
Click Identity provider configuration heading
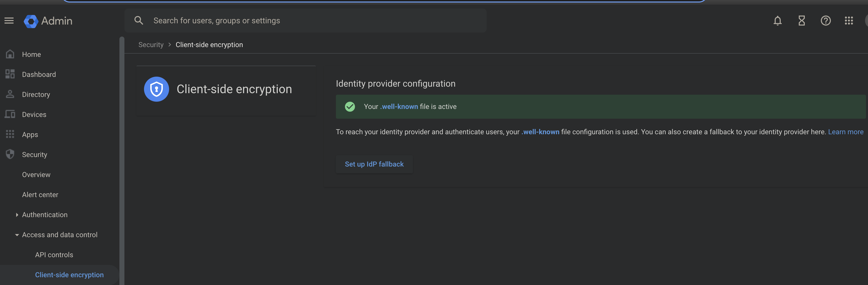pos(396,83)
